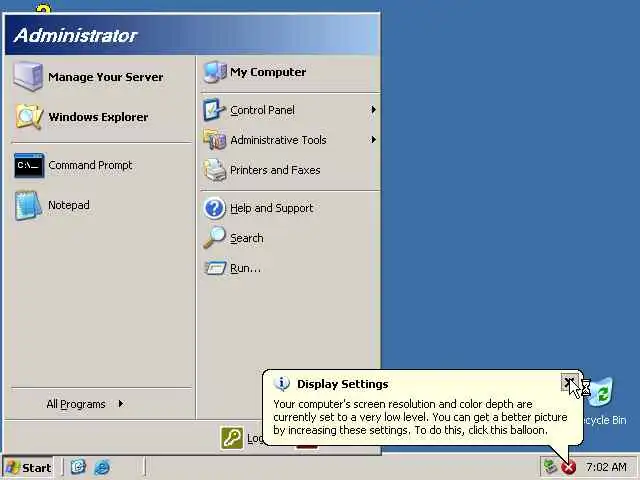The width and height of the screenshot is (640, 480).
Task: Click the Run dialog icon
Action: pos(215,268)
